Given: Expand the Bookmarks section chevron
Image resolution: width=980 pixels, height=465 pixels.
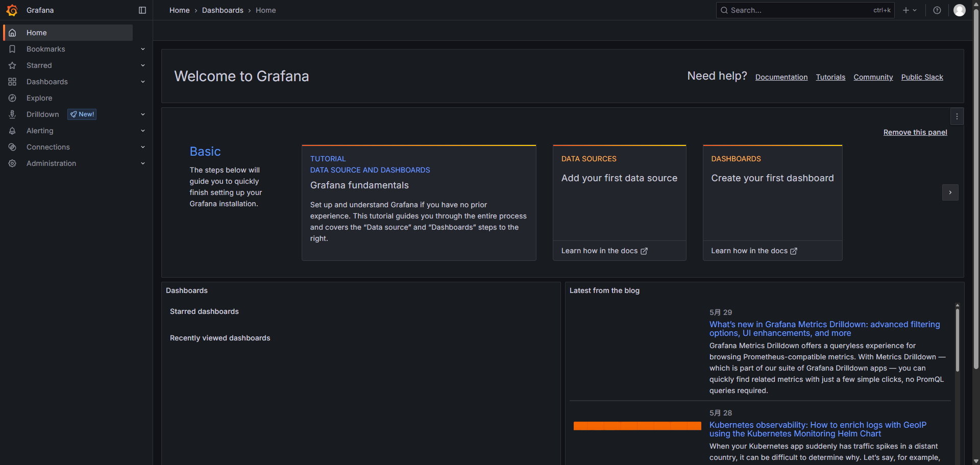Looking at the screenshot, I should (x=143, y=49).
